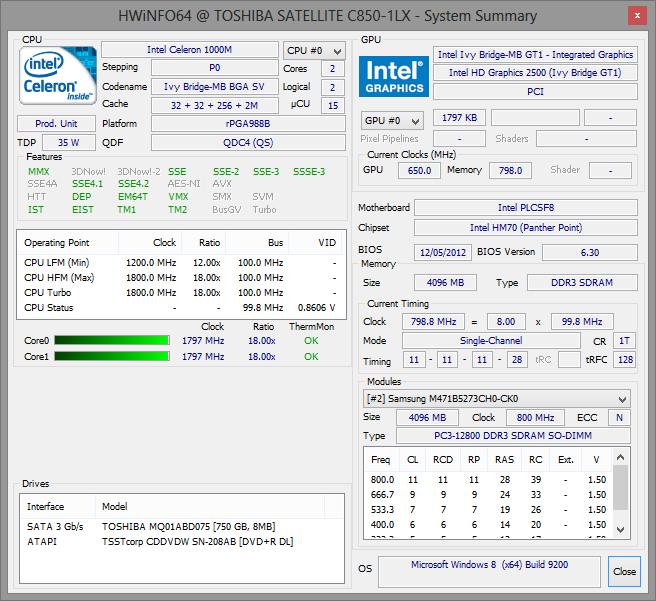Click the Single-Channel mode field
Viewport: 656px width, 601px height.
pyautogui.click(x=491, y=341)
